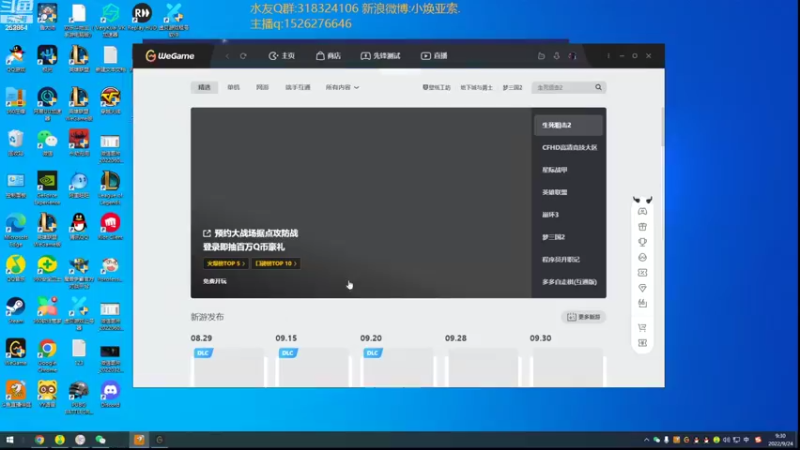Select CFHD高清竞技大区 in the banner list

pyautogui.click(x=569, y=147)
